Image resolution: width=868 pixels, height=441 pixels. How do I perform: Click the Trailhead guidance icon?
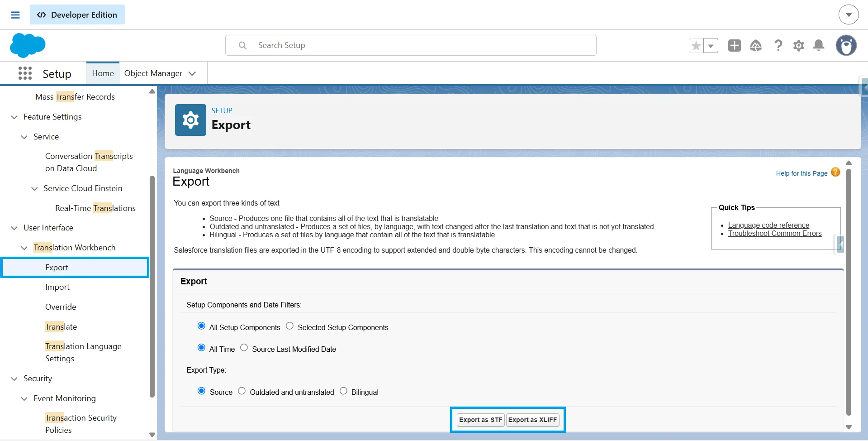click(x=756, y=45)
